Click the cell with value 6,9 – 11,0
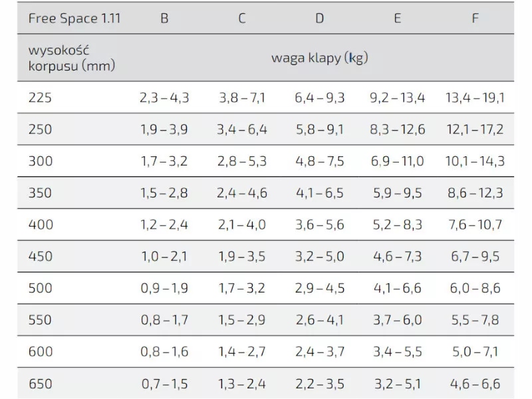The image size is (532, 399). [397, 162]
